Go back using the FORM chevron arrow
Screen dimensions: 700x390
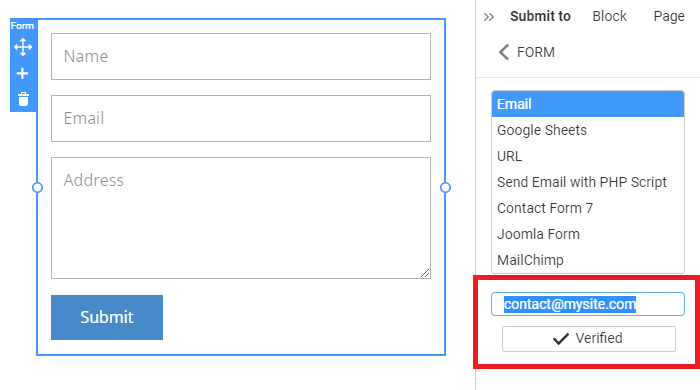click(x=504, y=52)
